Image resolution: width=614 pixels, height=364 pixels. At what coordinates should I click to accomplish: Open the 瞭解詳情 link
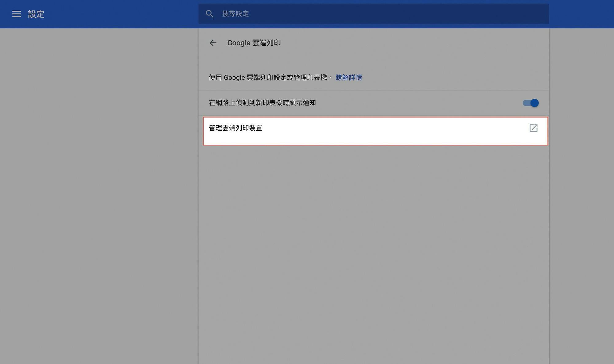[x=348, y=78]
